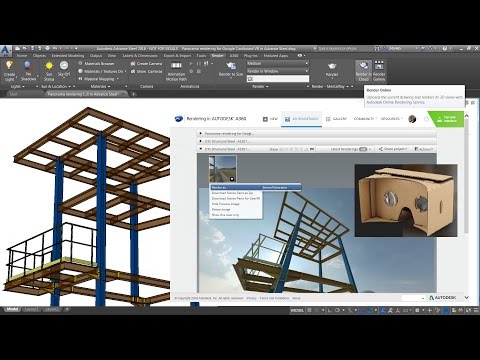Screen dimensions: 480x360
Task: Expand the Materials panel title dropdown
Action: 100,86
